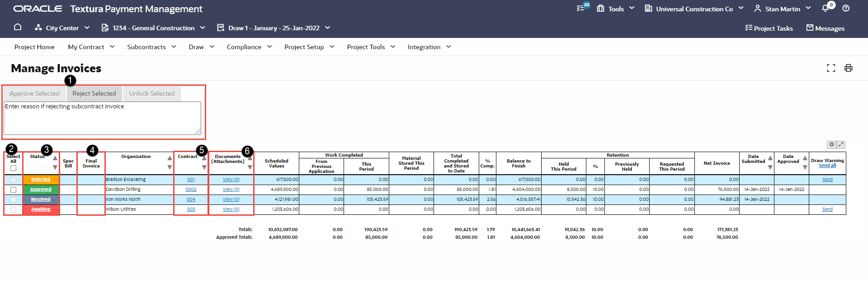
Task: Expand the Tools chevron
Action: point(632,8)
